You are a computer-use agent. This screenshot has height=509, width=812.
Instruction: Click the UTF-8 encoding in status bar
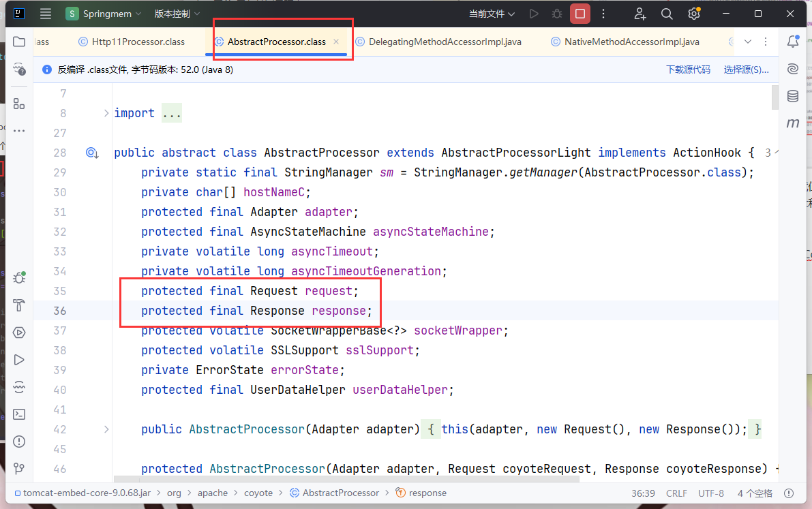tap(712, 493)
